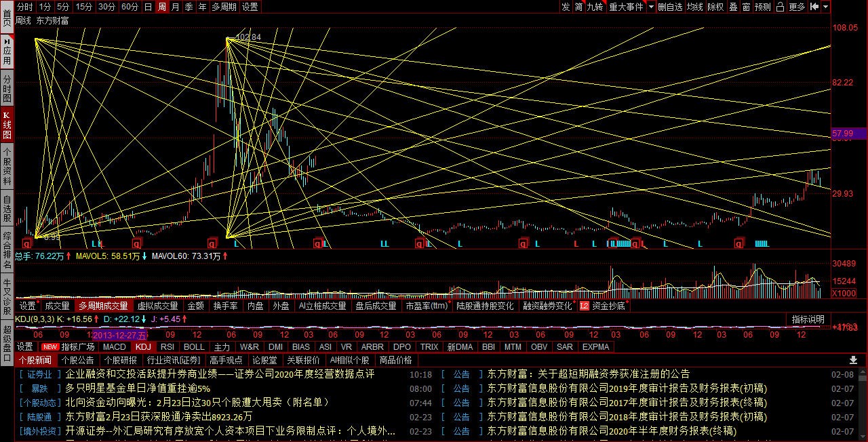
Task: Click the download icon in the news panel
Action: pyautogui.click(x=853, y=360)
